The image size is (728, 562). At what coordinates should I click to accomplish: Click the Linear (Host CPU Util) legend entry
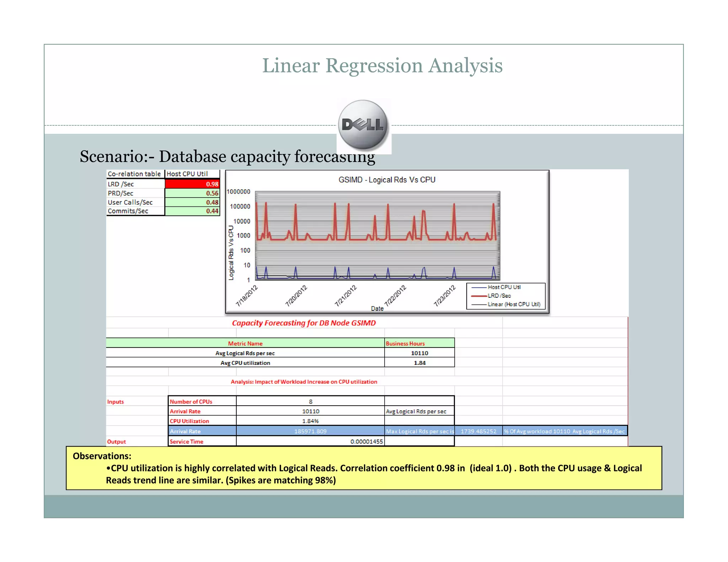coord(513,304)
